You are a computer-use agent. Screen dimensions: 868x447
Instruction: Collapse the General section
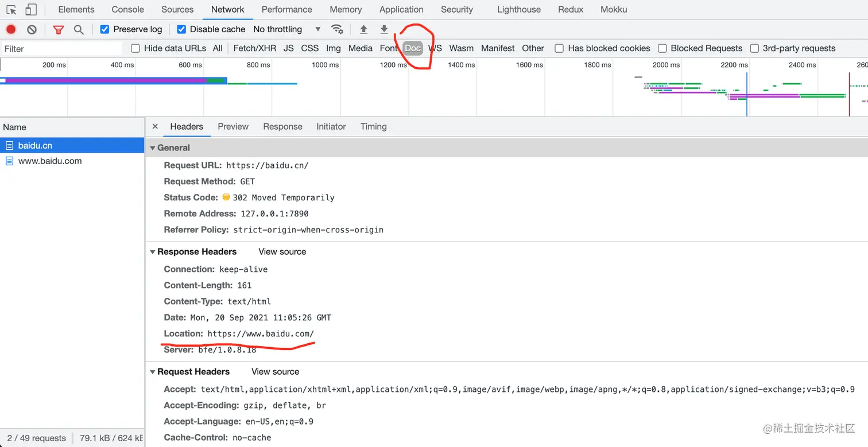click(x=153, y=148)
